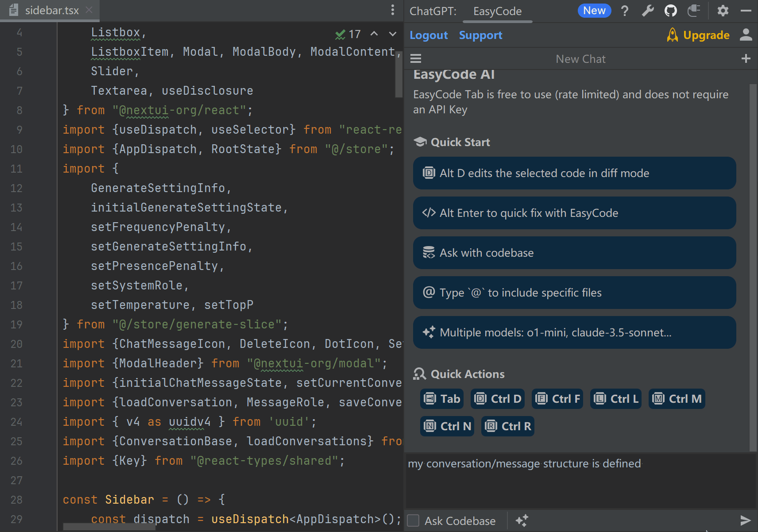The height and width of the screenshot is (532, 758).
Task: Open the GitHub icon in the toolbar
Action: [x=671, y=11]
